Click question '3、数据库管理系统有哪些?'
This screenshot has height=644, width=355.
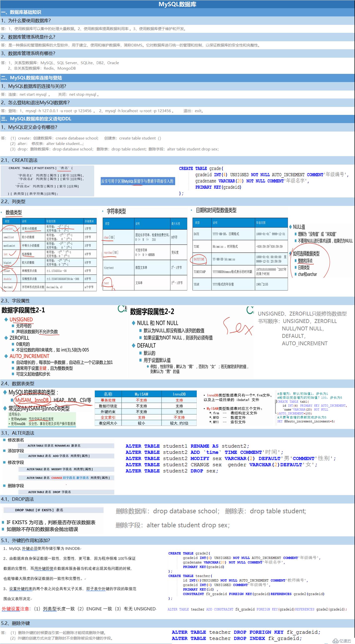click(28, 53)
